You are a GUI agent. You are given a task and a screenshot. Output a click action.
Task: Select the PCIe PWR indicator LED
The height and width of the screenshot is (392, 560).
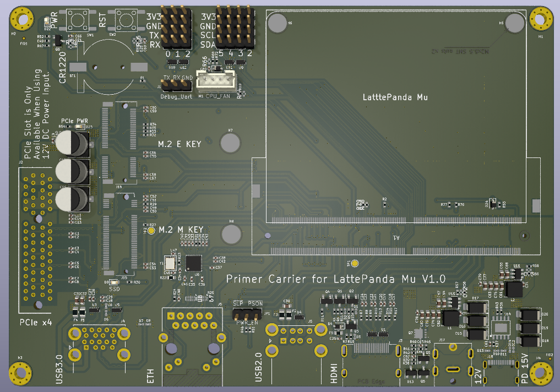(80, 127)
